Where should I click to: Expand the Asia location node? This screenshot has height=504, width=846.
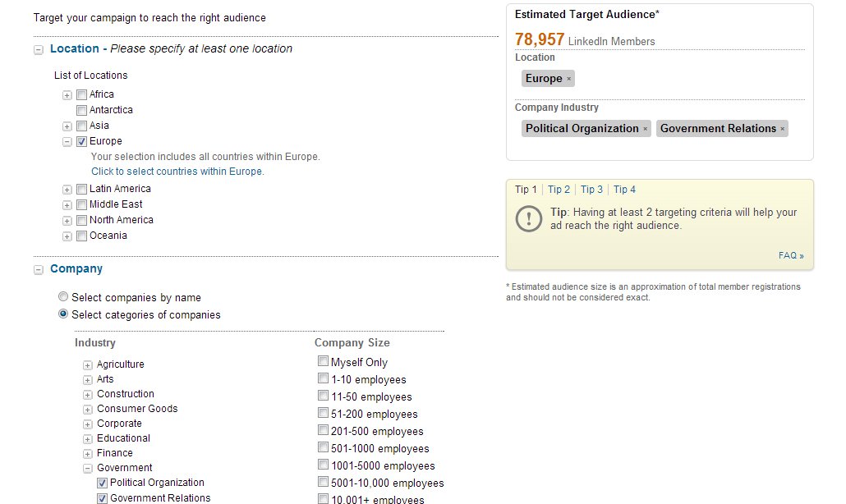coord(67,126)
